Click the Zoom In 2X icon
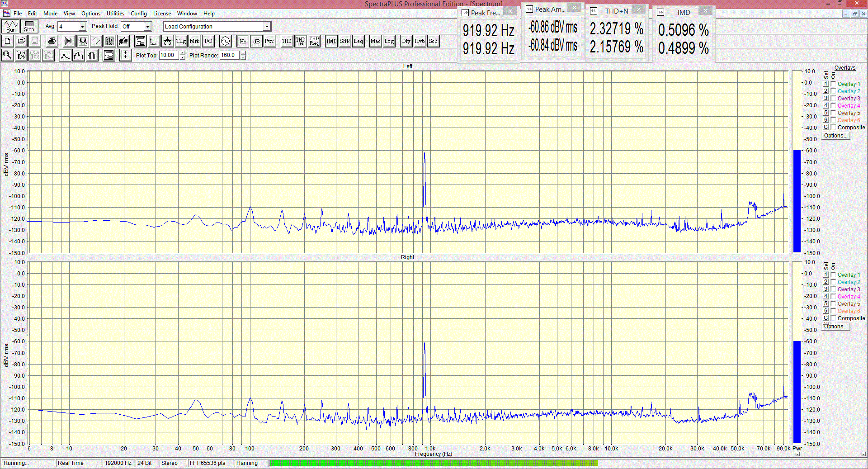This screenshot has width=868, height=469. coord(21,55)
